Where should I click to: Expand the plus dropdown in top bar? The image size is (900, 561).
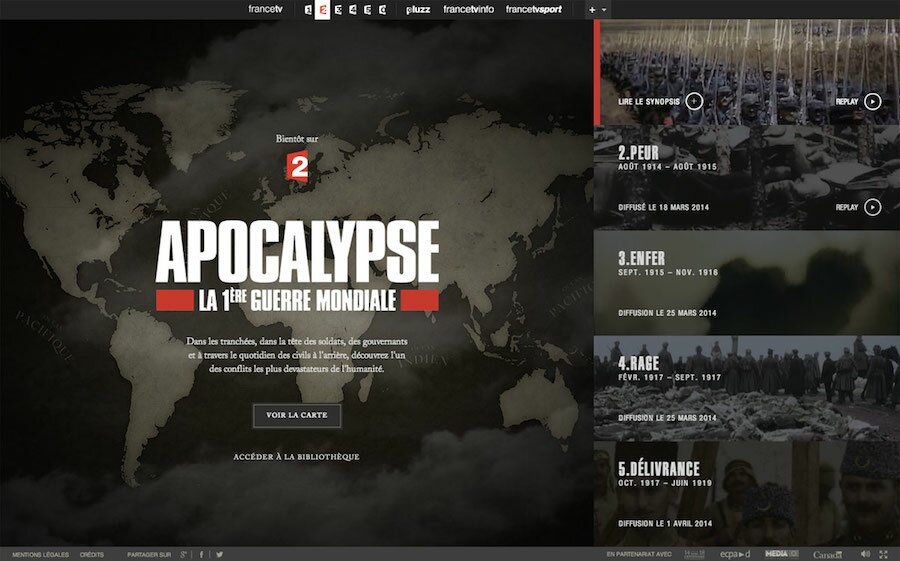(597, 10)
